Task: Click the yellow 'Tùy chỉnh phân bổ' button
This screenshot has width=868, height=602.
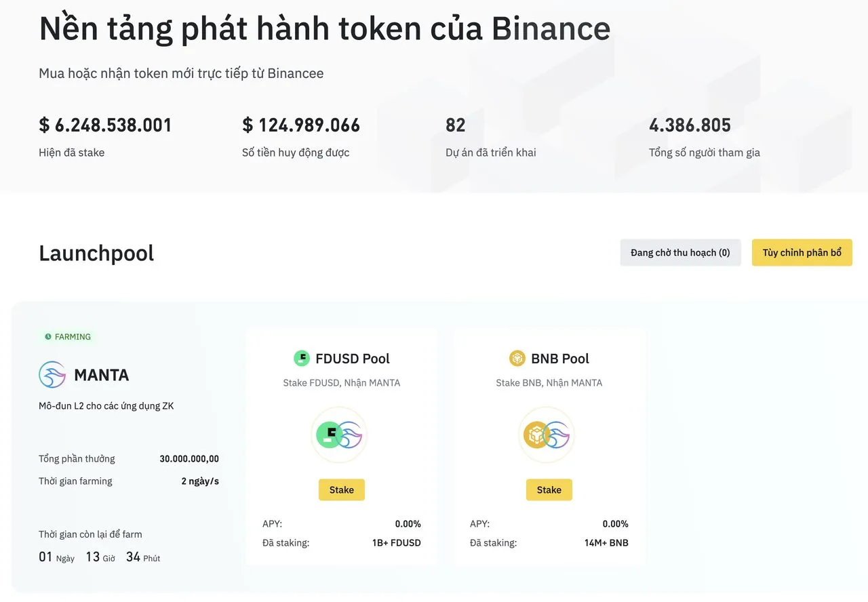Action: pos(802,252)
